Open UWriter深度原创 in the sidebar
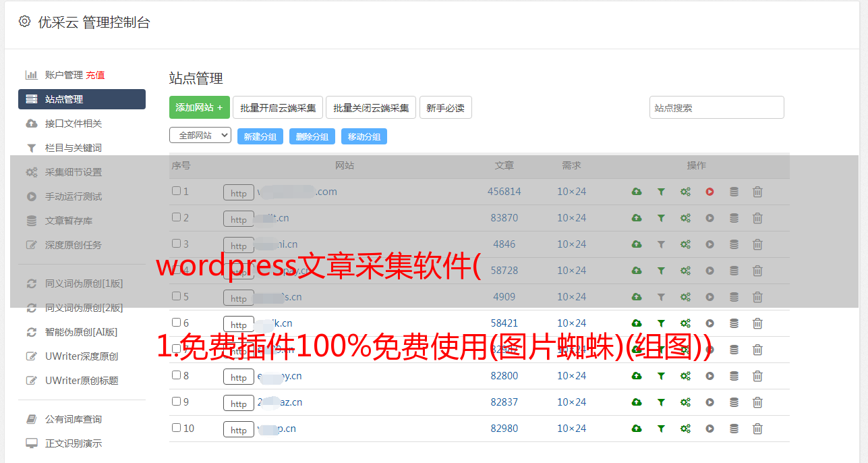This screenshot has width=868, height=463. point(82,356)
